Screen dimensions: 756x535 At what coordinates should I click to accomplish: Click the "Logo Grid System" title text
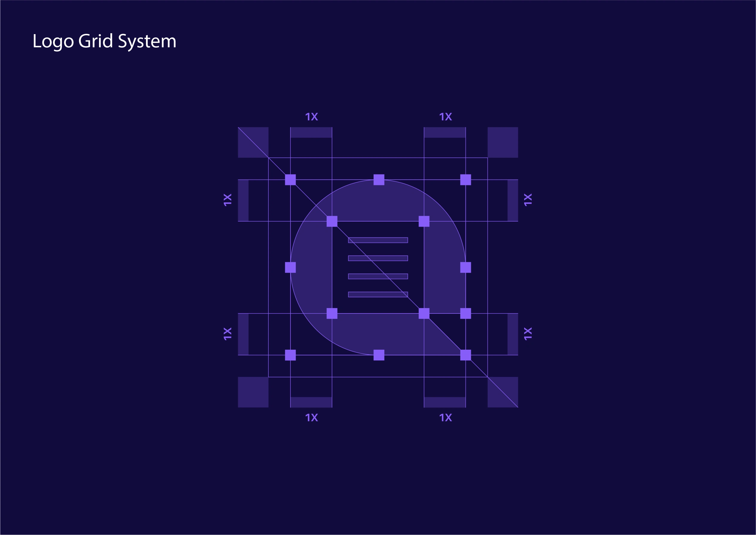click(104, 41)
